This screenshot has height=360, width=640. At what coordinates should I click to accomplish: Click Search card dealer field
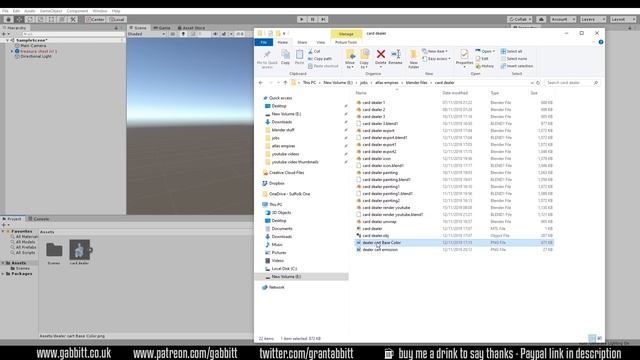571,82
